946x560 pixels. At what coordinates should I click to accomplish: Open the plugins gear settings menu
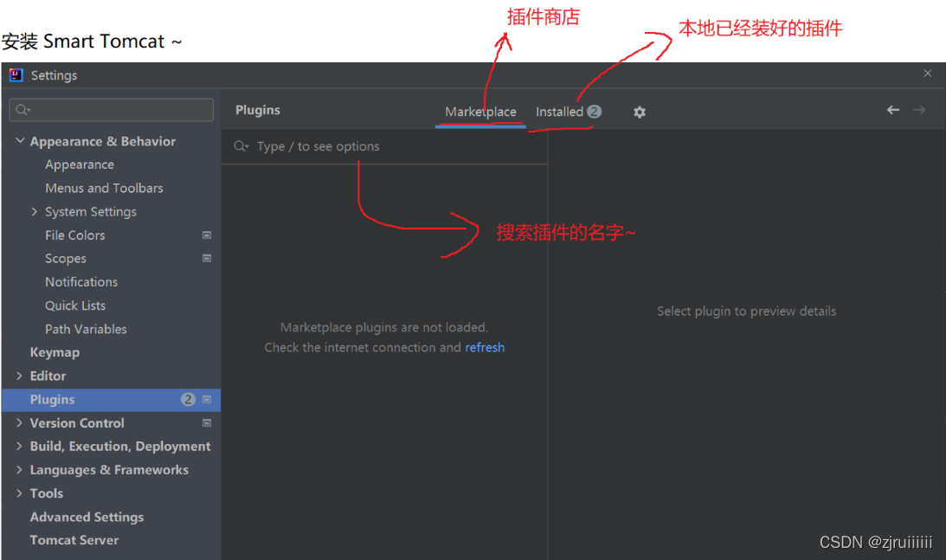(640, 112)
